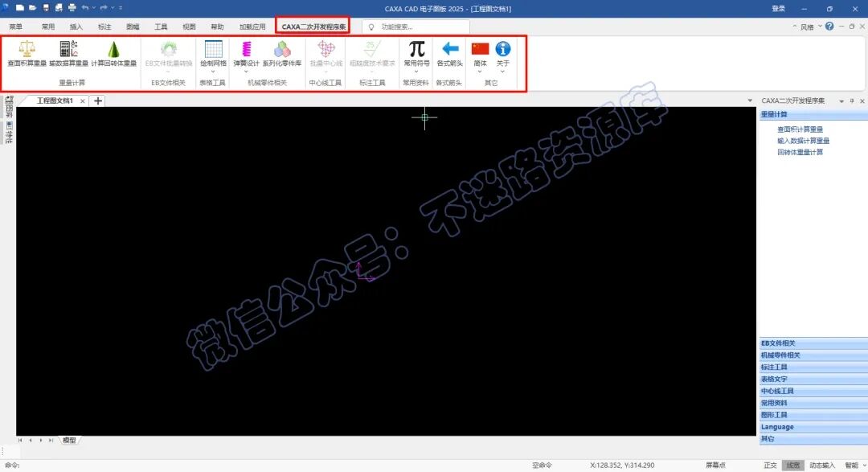This screenshot has width=868, height=472.
Task: Pin the CAXA二次开发程序集 side panel
Action: coord(852,101)
